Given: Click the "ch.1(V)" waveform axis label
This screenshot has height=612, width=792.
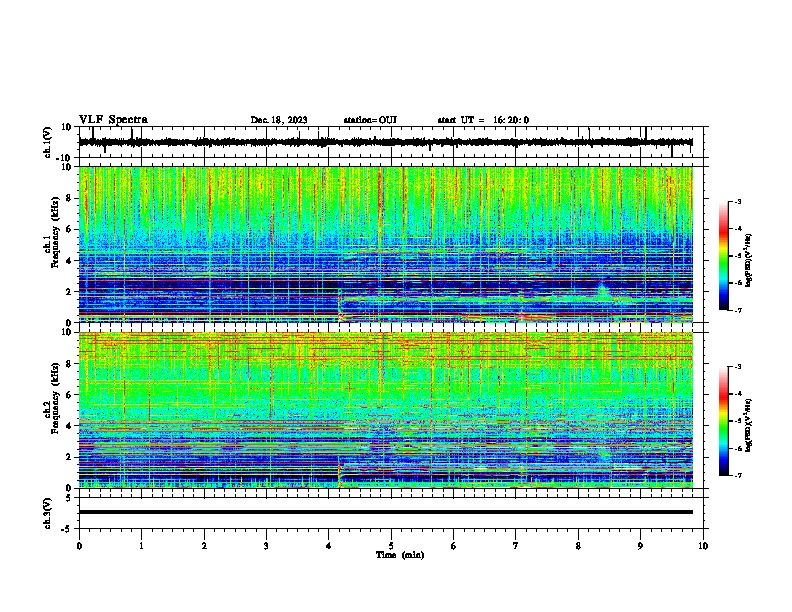Looking at the screenshot, I should click(x=47, y=142).
